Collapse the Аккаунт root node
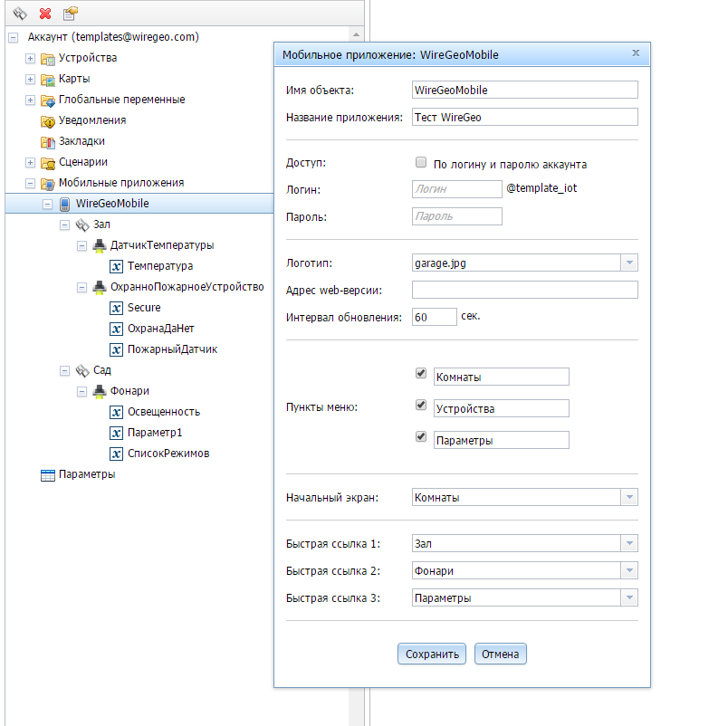 [x=14, y=38]
